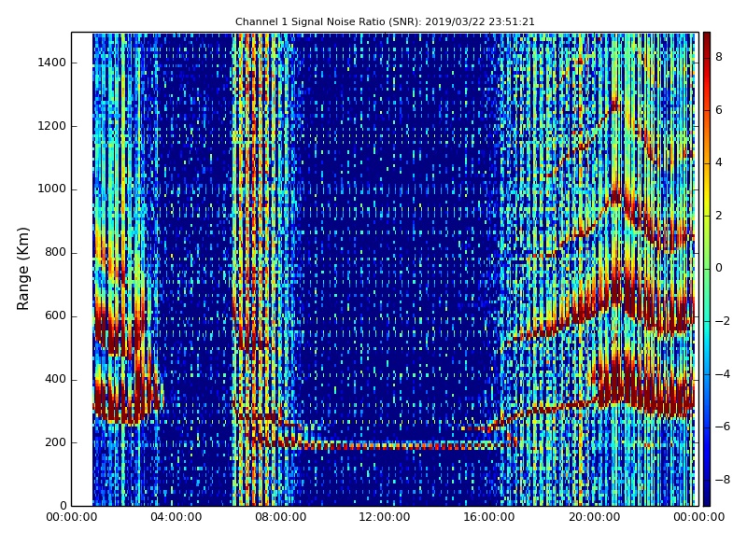The width and height of the screenshot is (747, 560).
Task: Click the 08:00:00 time axis label
Action: tap(281, 517)
